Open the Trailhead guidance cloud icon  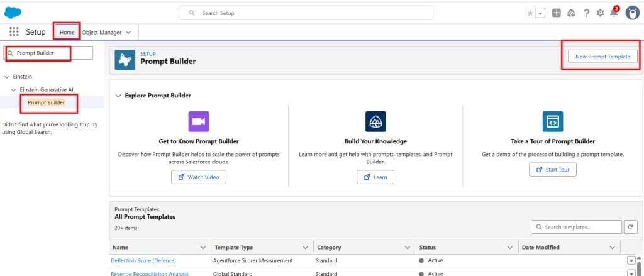[x=571, y=13]
